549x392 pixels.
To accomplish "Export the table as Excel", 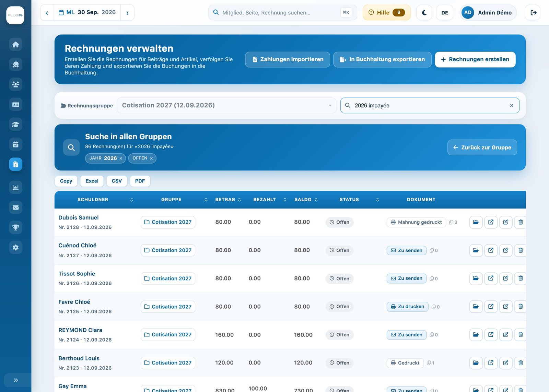I will click(x=92, y=181).
